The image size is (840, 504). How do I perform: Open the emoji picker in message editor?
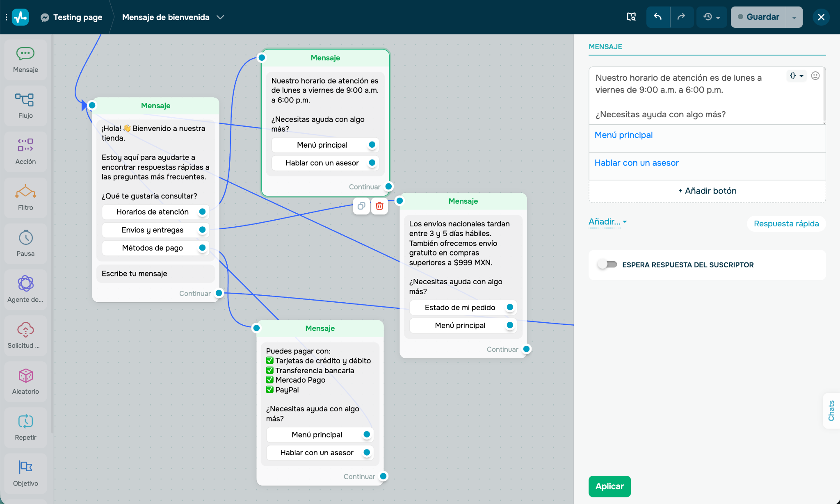click(x=815, y=75)
